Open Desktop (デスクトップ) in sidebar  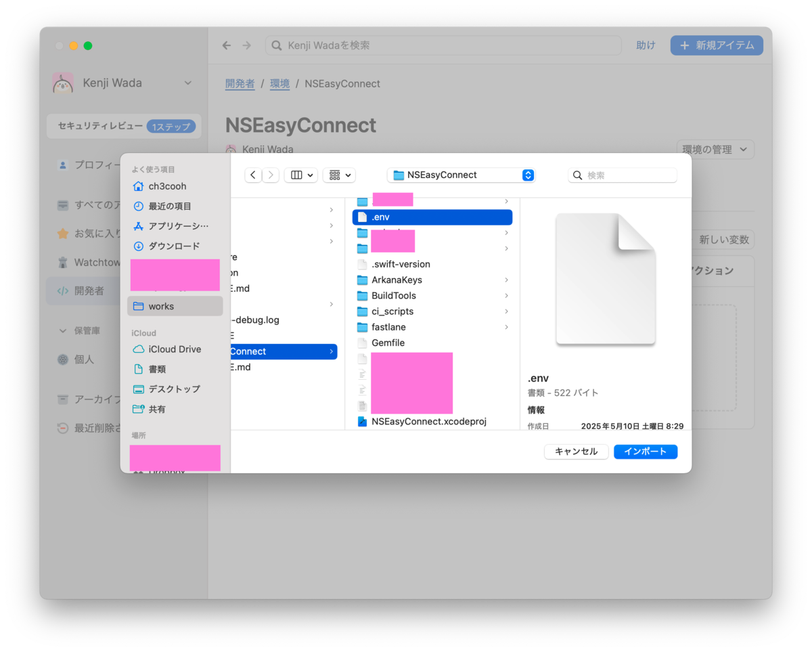pos(174,389)
